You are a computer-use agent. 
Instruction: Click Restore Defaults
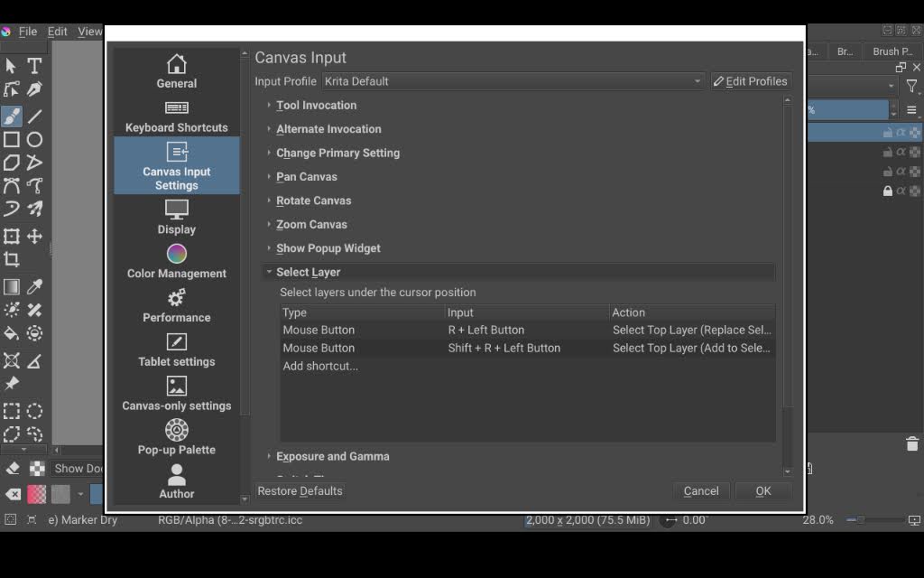(300, 490)
